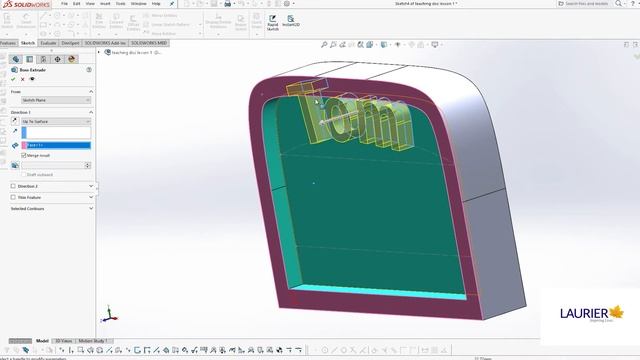
Task: Click the Direction of Extrusion selection box
Action: tap(56, 132)
